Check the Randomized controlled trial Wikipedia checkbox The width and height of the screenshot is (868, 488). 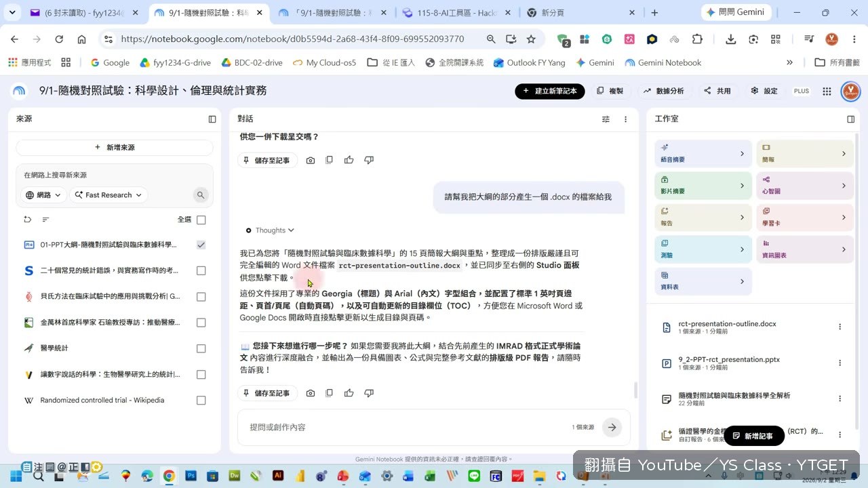coord(201,401)
